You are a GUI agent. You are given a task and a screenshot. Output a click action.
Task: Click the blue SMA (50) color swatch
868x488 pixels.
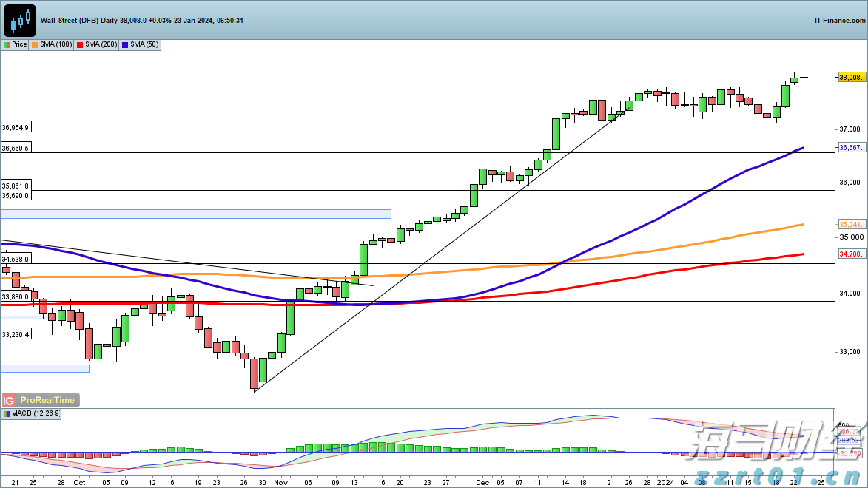[x=126, y=45]
